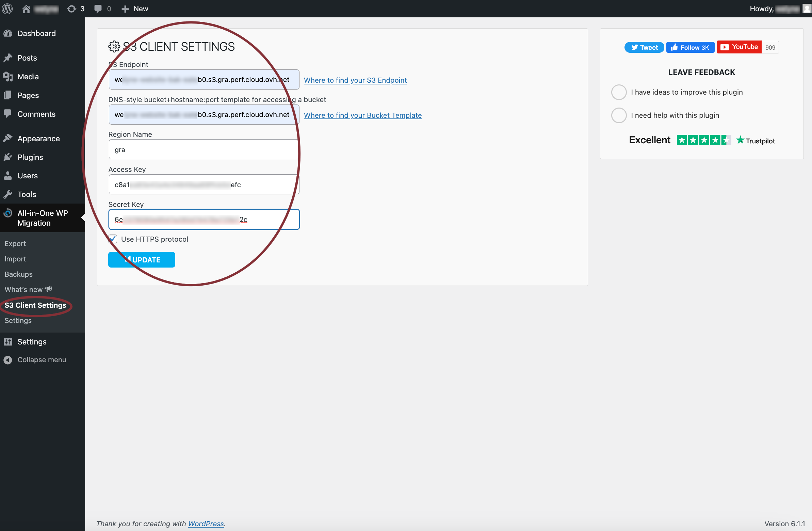Focus the Secret Key field
This screenshot has height=531, width=812.
coord(204,220)
